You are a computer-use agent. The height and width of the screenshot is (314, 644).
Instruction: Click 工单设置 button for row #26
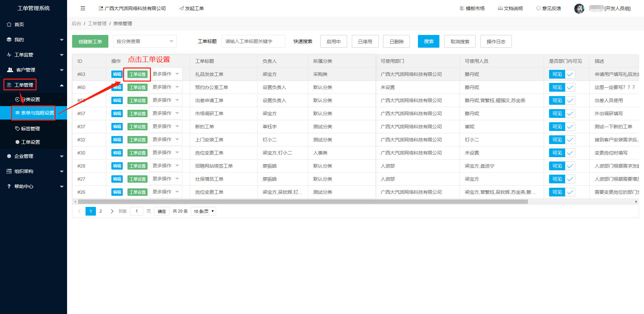coord(138,192)
